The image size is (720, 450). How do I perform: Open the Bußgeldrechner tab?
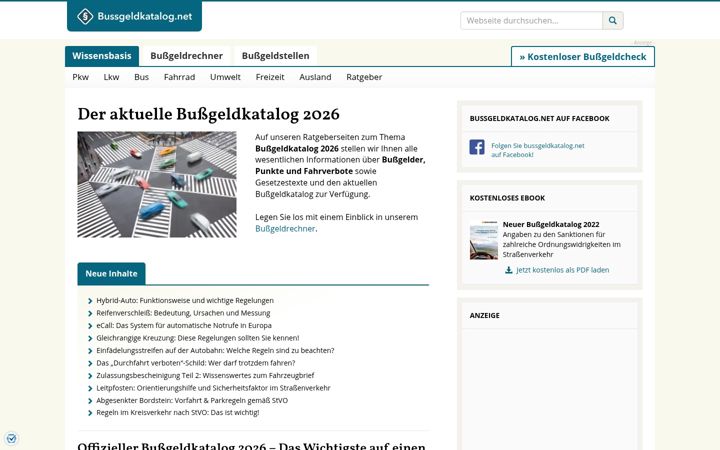[186, 56]
